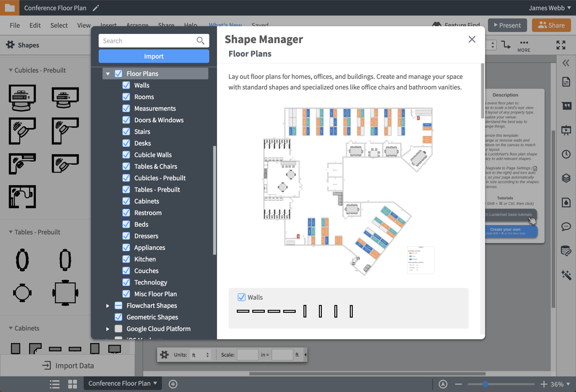Expand the Google Cloud Platform group
Screen dimensions: 576x392
108,329
